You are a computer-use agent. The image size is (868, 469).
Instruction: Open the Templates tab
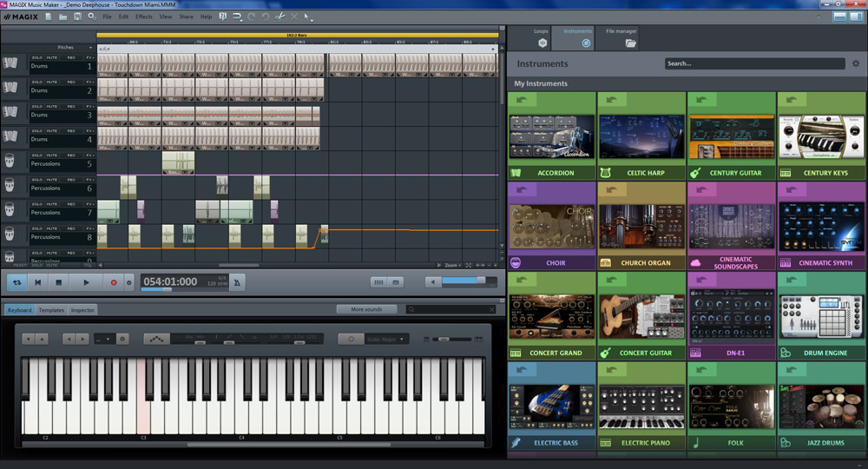51,309
